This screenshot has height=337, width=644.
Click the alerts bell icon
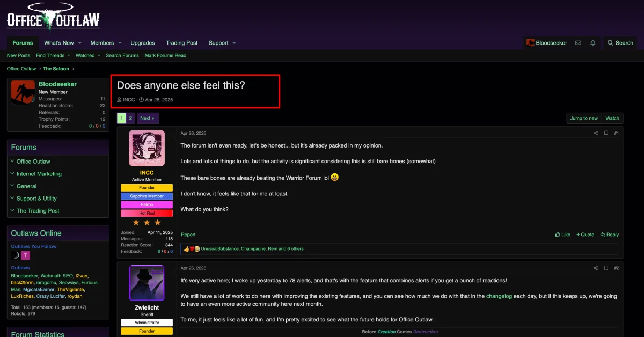coord(592,43)
